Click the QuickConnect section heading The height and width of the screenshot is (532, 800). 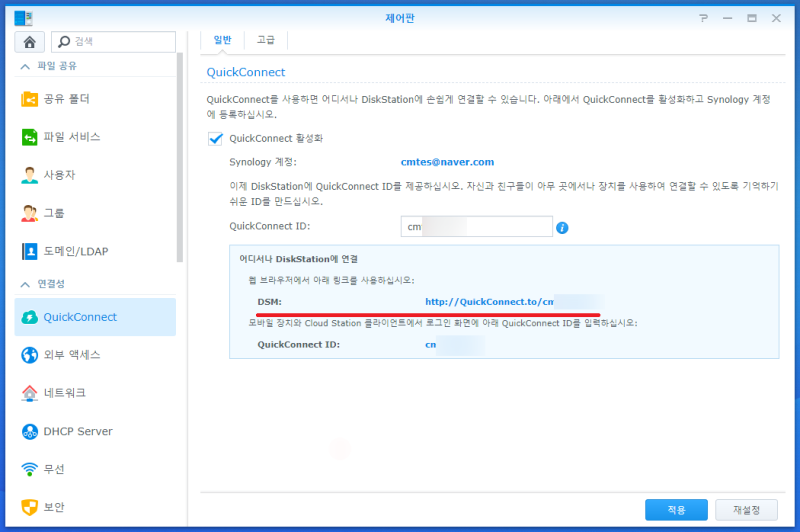(246, 72)
